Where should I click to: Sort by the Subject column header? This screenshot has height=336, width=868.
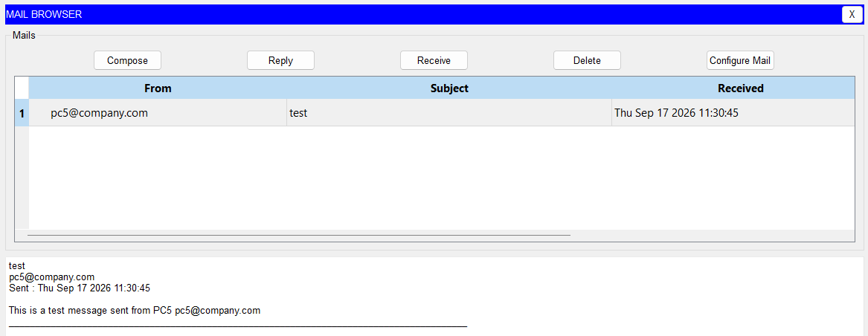[x=449, y=88]
